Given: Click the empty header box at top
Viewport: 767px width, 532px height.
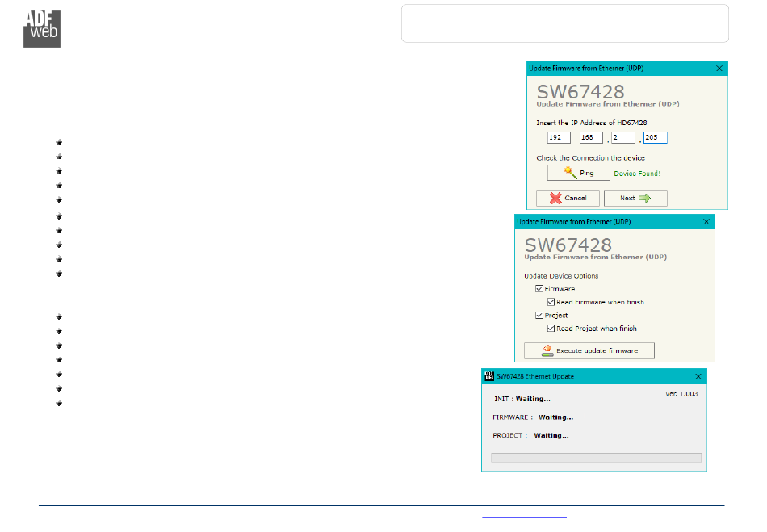Looking at the screenshot, I should [x=565, y=23].
